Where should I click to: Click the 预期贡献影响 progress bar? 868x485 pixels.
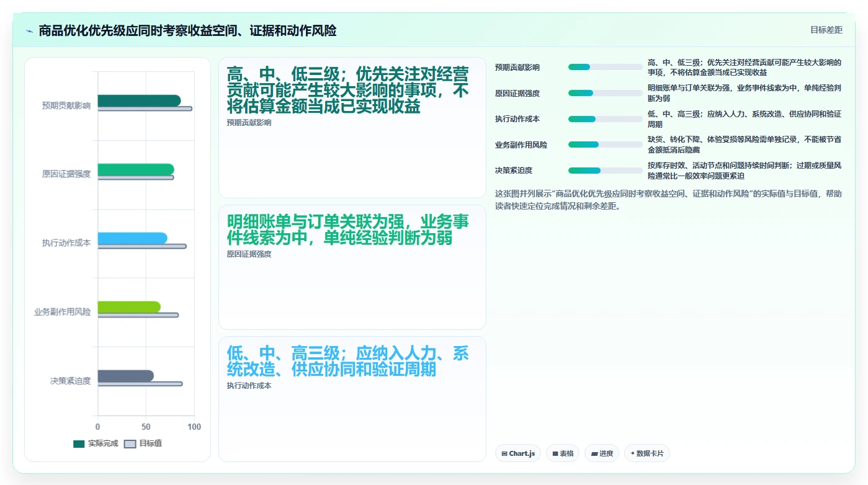point(606,67)
